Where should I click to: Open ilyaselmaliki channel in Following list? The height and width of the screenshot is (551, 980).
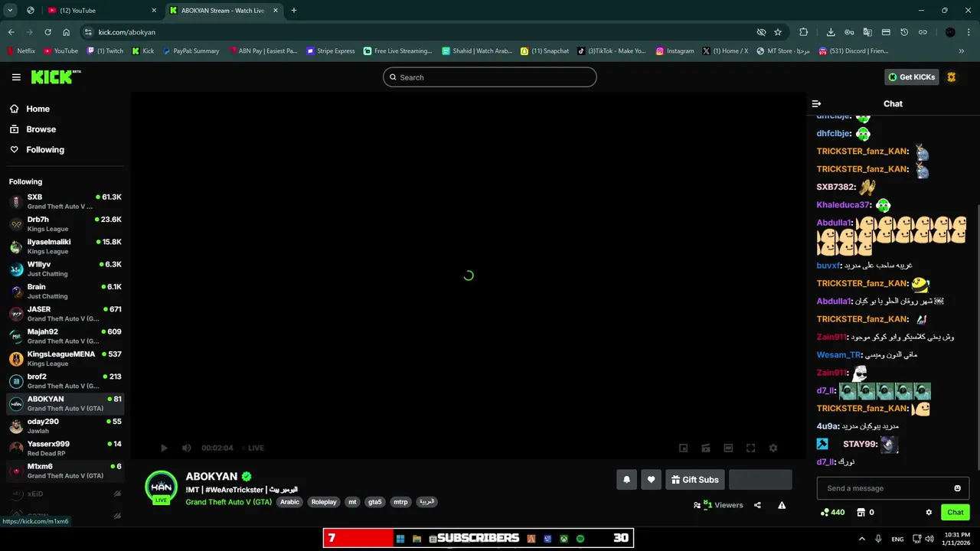pos(65,246)
